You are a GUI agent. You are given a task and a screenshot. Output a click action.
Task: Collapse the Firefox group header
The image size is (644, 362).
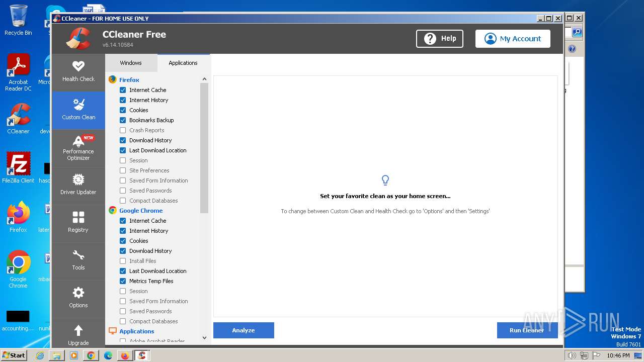coord(129,79)
